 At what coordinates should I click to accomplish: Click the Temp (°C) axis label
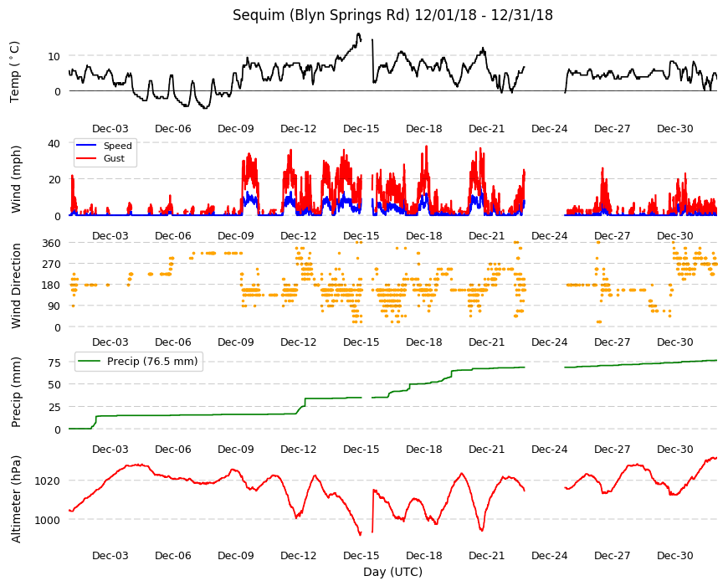[15, 72]
